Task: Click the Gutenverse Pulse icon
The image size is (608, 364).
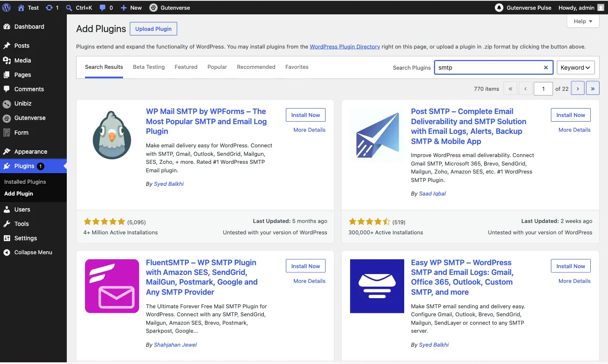Action: pyautogui.click(x=499, y=8)
